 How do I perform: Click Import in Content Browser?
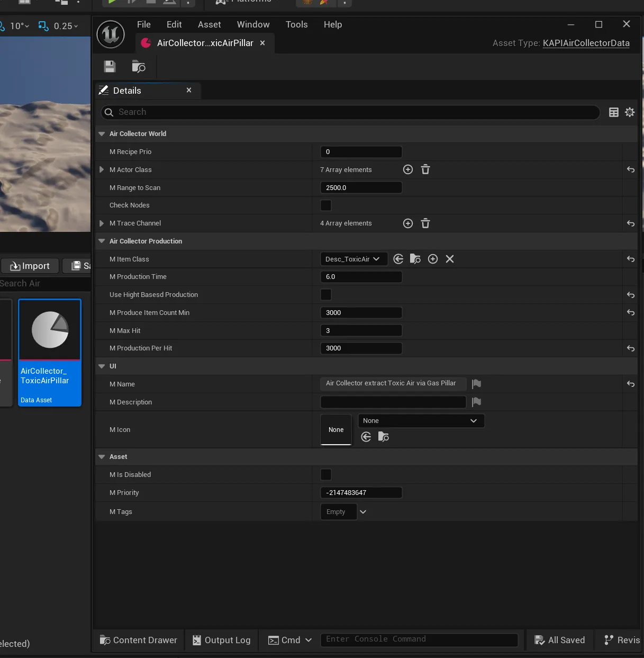point(30,266)
